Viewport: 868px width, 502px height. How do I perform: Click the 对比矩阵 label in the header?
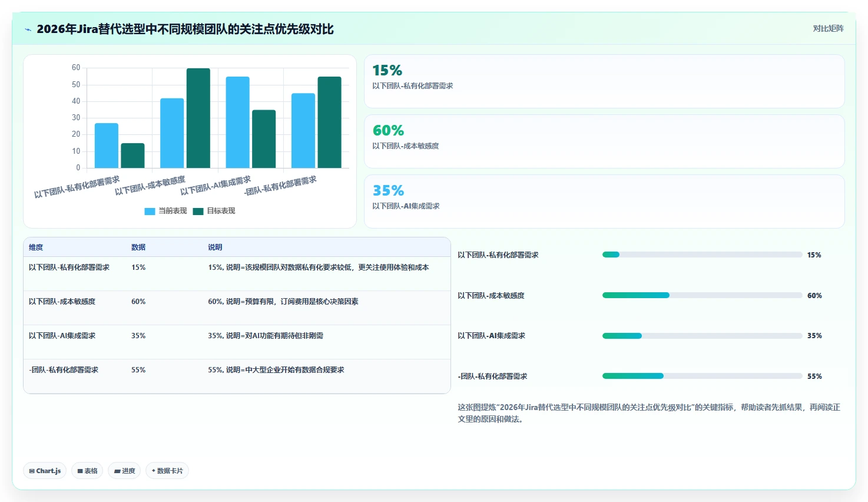[828, 28]
